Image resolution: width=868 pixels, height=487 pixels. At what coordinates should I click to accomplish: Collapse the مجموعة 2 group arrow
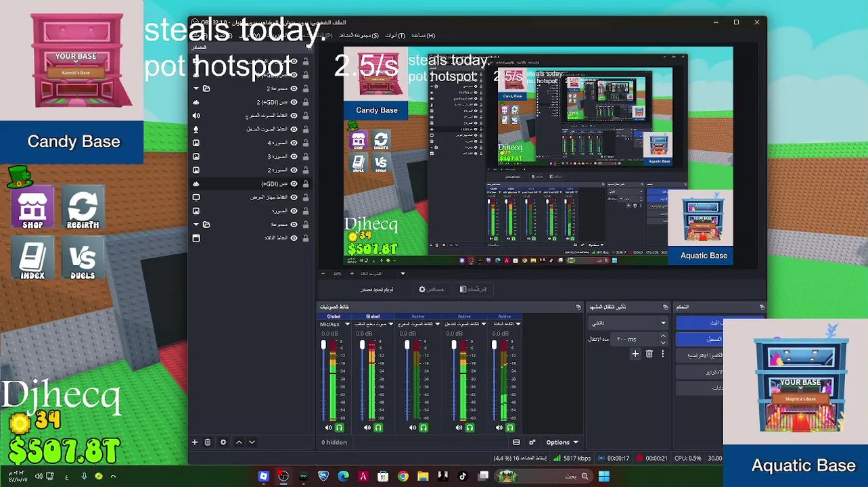point(196,89)
